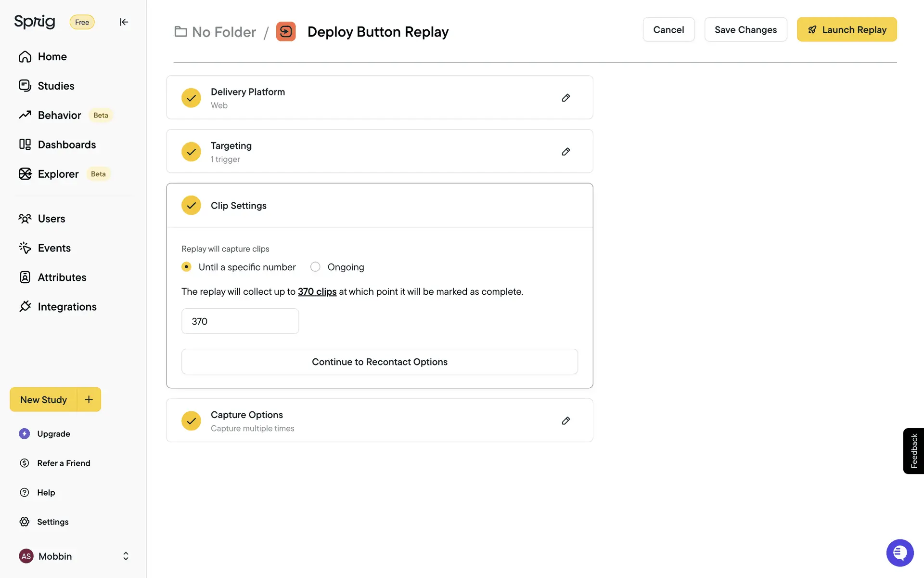Focus the clip count input field
The width and height of the screenshot is (924, 578).
(x=240, y=321)
